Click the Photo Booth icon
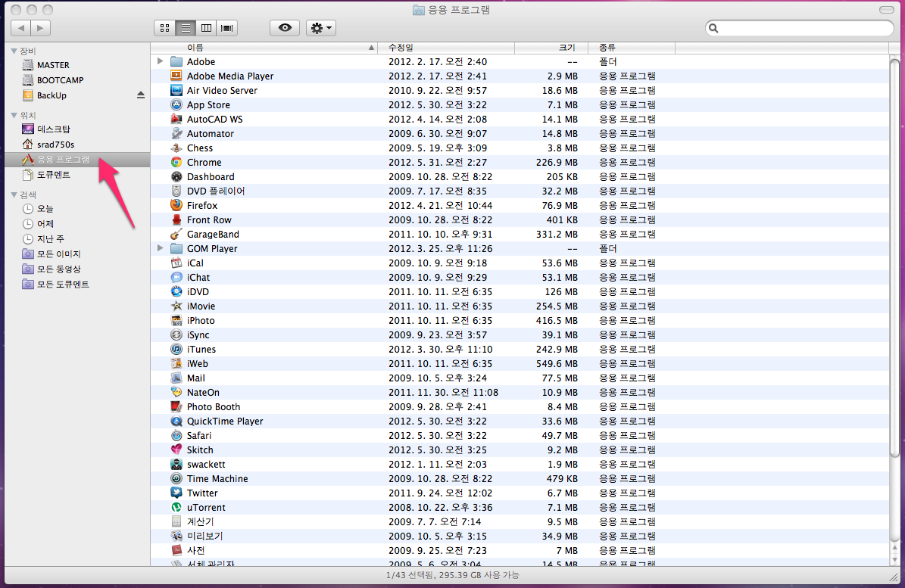This screenshot has height=588, width=905. point(176,407)
